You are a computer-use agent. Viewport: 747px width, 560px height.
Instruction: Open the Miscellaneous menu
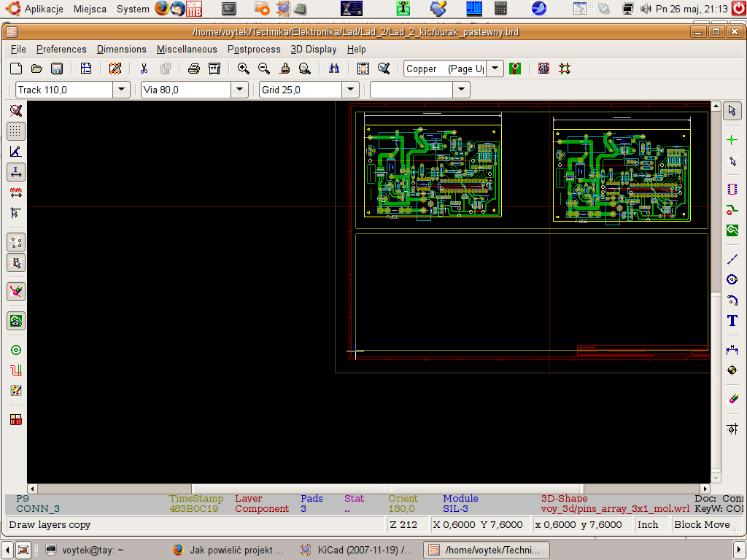[187, 49]
